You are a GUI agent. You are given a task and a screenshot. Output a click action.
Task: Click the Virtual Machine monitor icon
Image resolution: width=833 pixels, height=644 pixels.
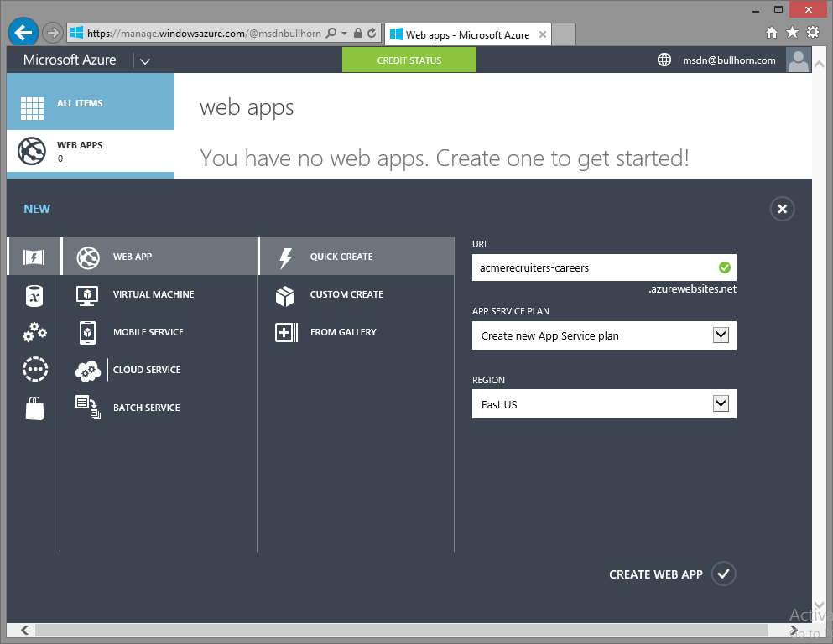pyautogui.click(x=87, y=295)
